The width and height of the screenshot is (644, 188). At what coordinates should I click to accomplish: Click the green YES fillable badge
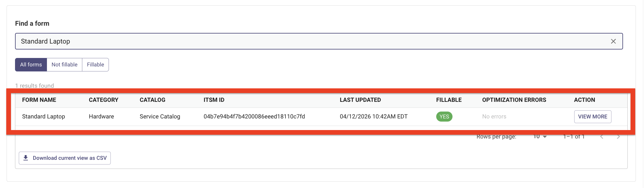click(444, 117)
